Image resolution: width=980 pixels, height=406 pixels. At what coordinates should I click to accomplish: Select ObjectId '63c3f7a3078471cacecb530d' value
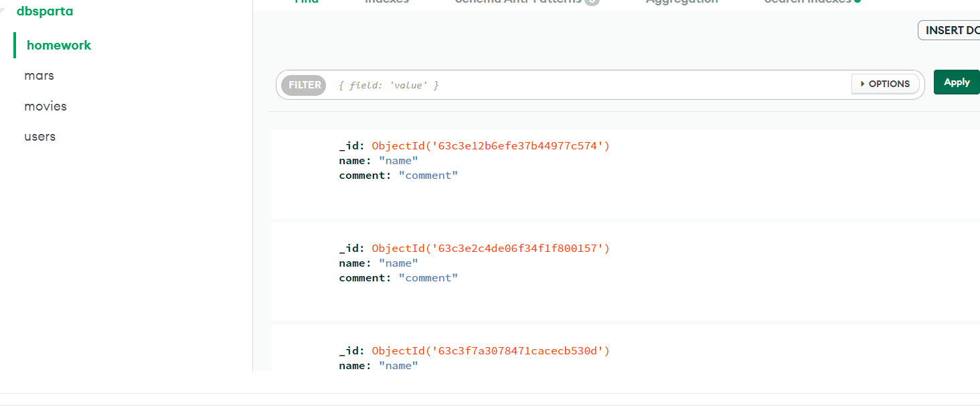point(491,351)
